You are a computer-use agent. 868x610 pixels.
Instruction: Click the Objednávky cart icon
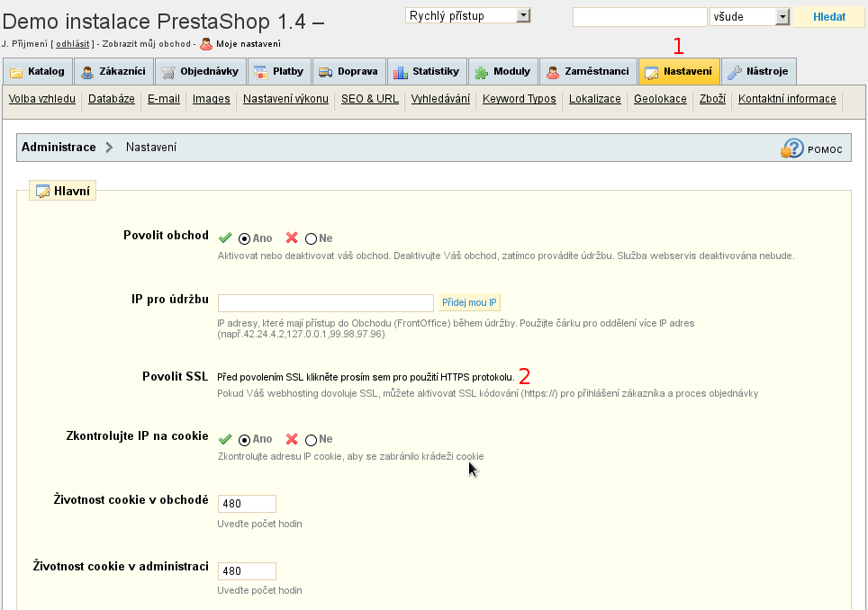[x=168, y=72]
